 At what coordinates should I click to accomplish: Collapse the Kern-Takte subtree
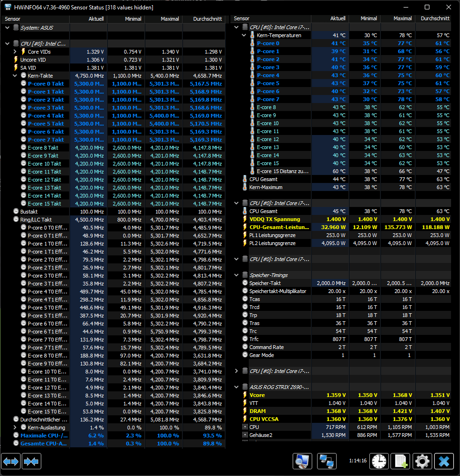point(15,76)
